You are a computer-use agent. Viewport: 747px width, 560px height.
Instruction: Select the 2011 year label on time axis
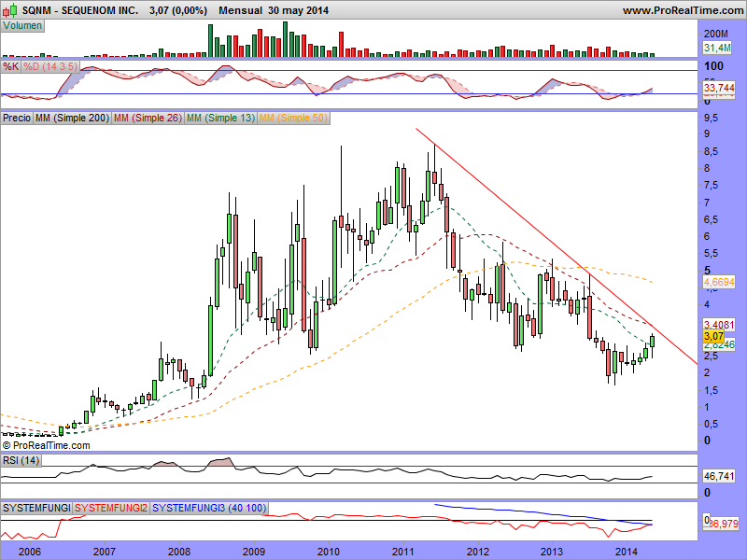403,552
